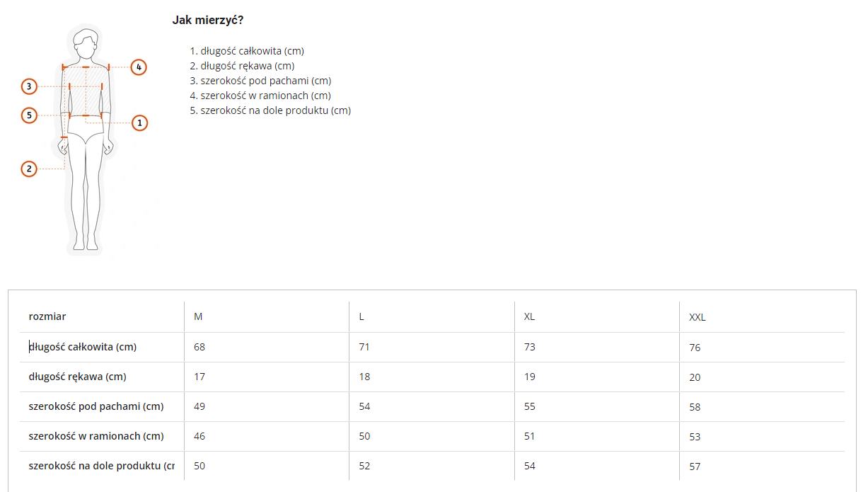Click measurement marker 2 near the sleeve
The image size is (868, 492).
[29, 168]
